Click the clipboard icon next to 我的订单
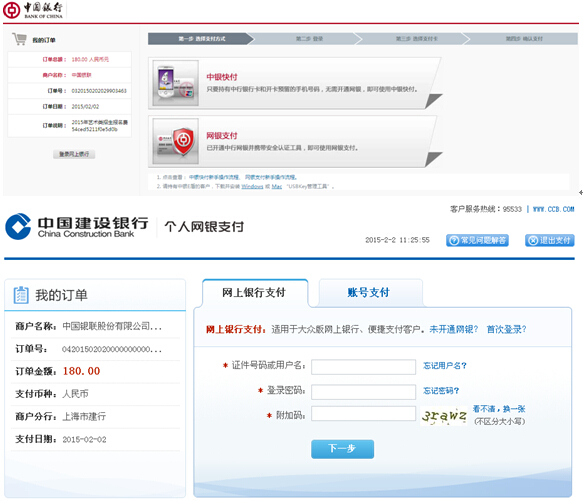 [x=21, y=295]
